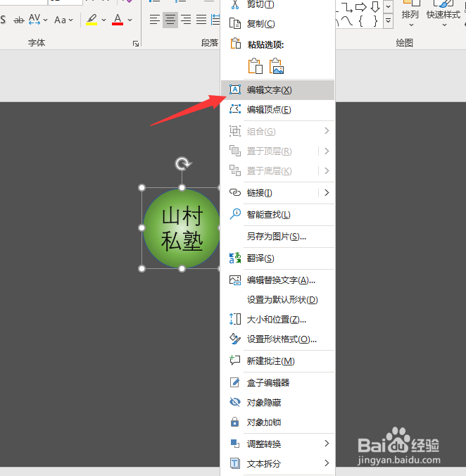Click the rotation handle above circle
This screenshot has height=476, width=466.
[x=183, y=164]
